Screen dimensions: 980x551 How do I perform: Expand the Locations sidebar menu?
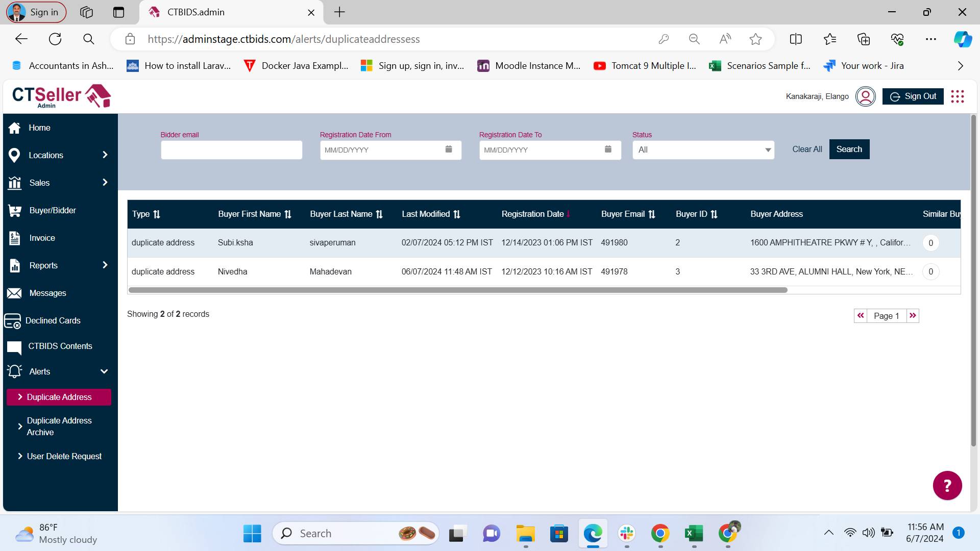(x=105, y=155)
